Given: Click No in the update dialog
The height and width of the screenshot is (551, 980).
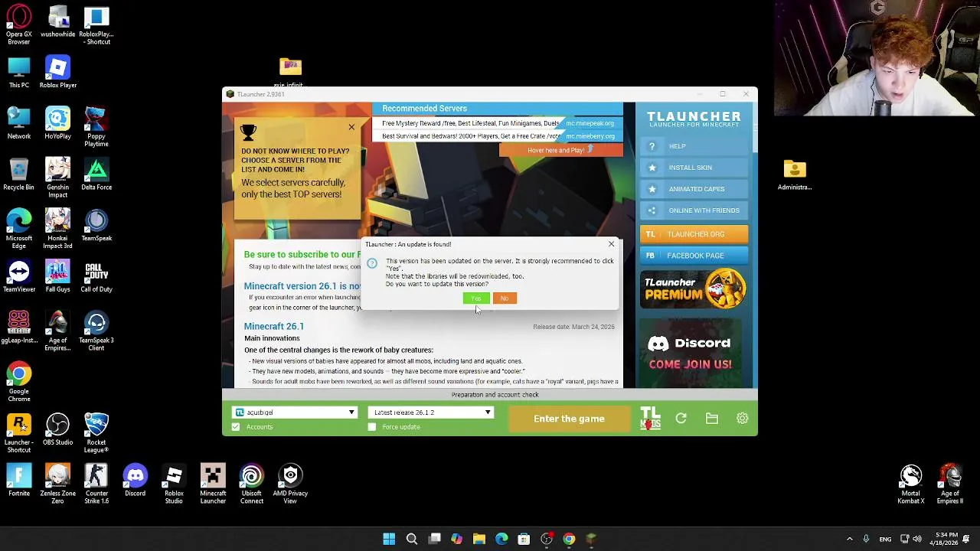Looking at the screenshot, I should pyautogui.click(x=504, y=298).
